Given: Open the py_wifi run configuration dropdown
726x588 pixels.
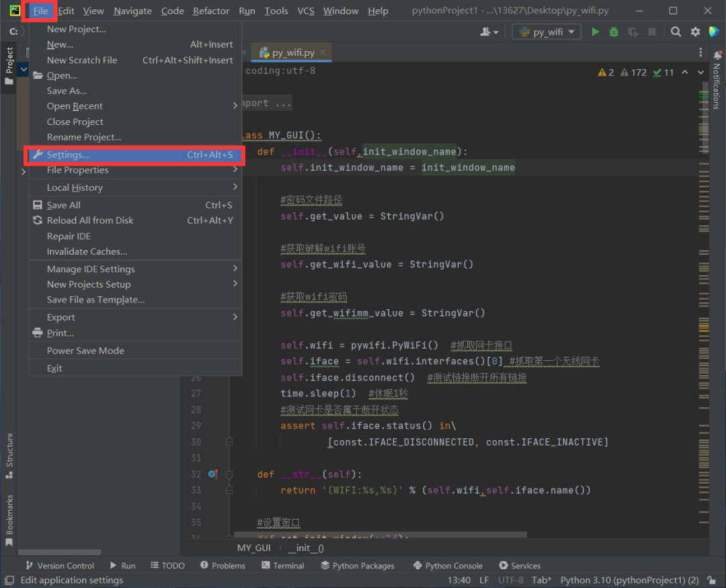Looking at the screenshot, I should point(547,32).
